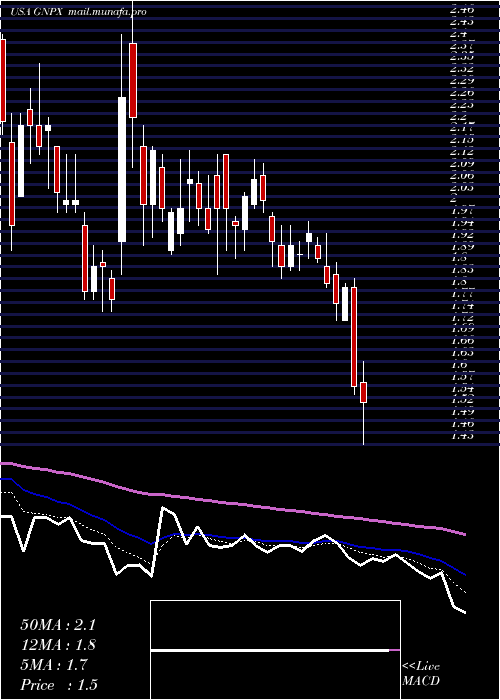Click the tall white candlestick rising to 2.23
This screenshot has width=500, height=700.
(122, 169)
